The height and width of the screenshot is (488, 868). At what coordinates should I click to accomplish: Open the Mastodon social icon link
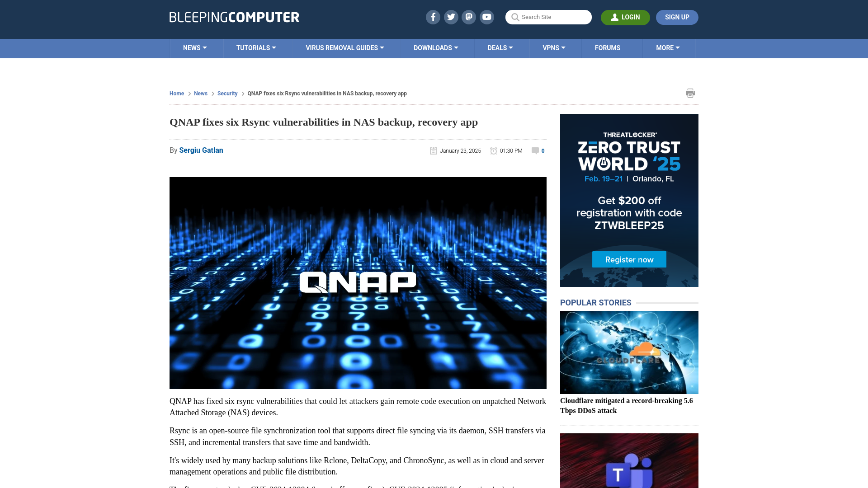(469, 17)
